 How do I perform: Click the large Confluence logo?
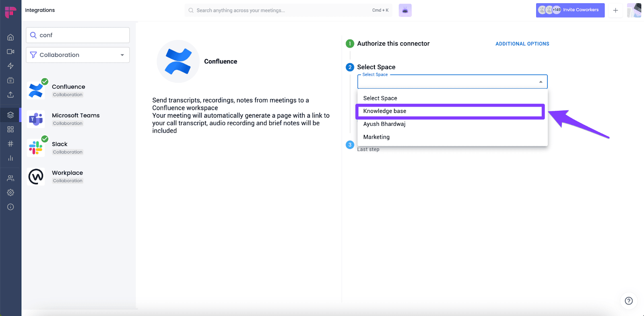178,62
